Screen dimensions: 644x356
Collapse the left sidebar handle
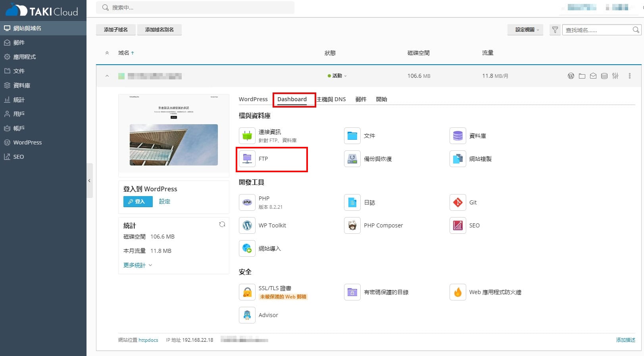[90, 181]
